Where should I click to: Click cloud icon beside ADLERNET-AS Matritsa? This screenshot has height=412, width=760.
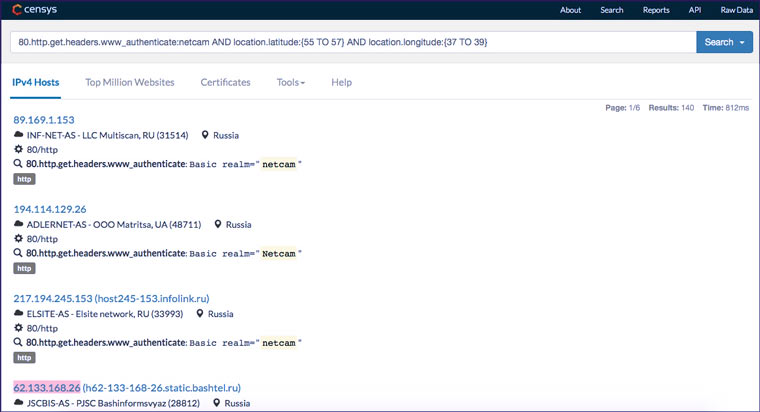pyautogui.click(x=18, y=224)
